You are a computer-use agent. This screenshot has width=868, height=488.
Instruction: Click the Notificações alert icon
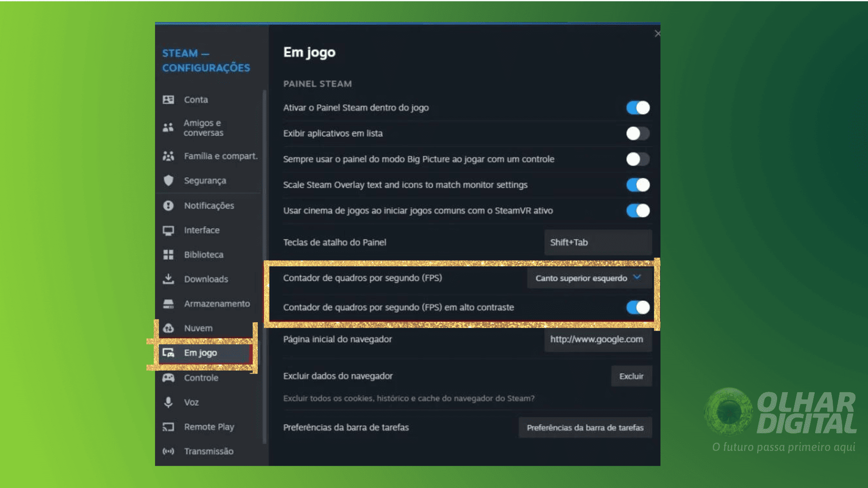[x=168, y=206]
